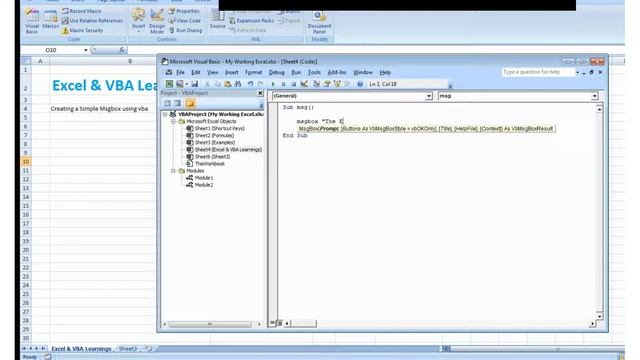This screenshot has height=360, width=640.
Task: Open Object Browser toolbar icon
Action: [337, 84]
